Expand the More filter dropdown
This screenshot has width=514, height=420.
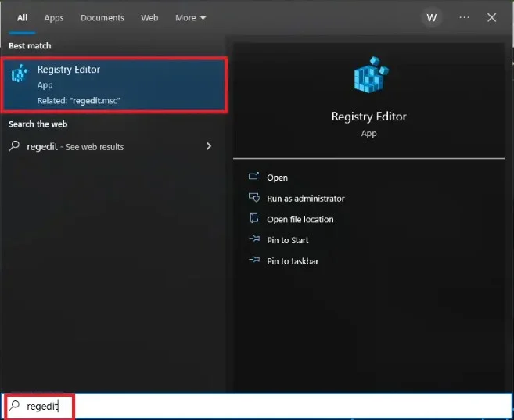tap(191, 17)
